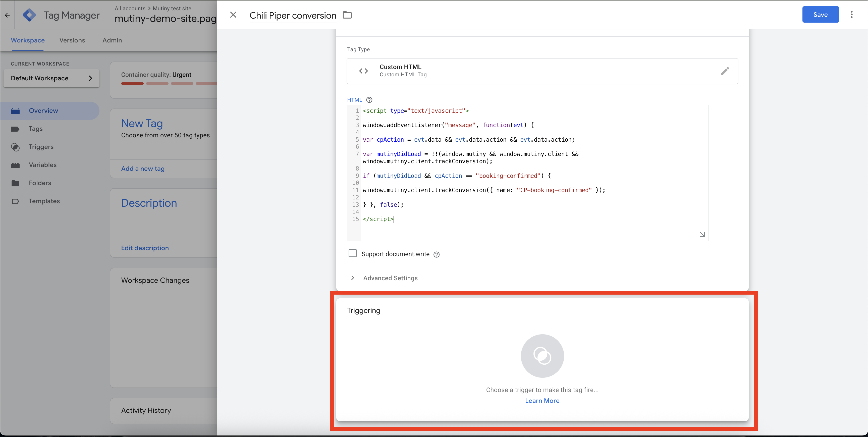Click the All accounts breadcrumb

pyautogui.click(x=130, y=8)
